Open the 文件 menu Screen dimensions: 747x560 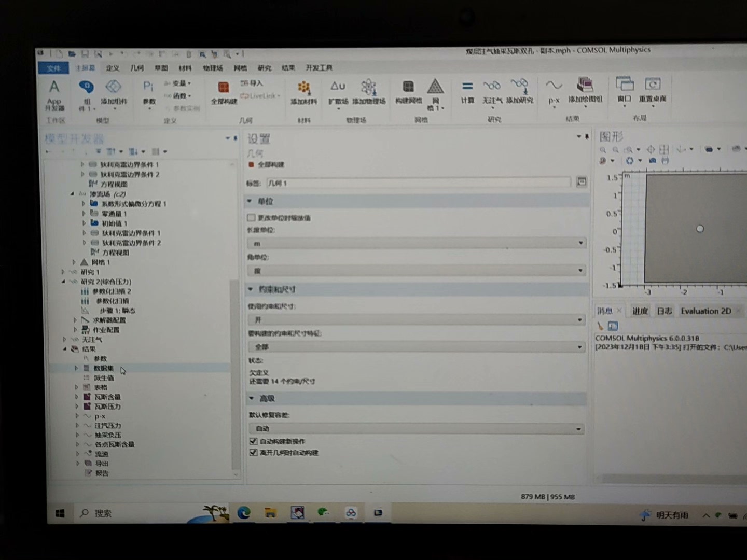[x=53, y=68]
